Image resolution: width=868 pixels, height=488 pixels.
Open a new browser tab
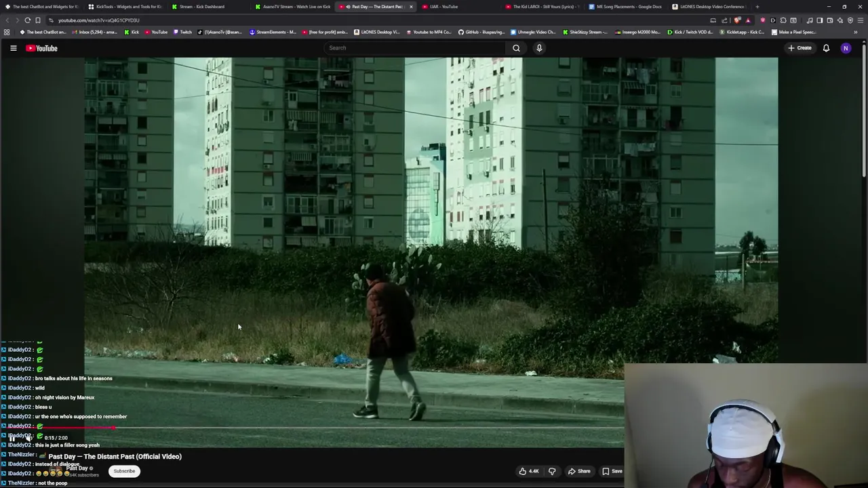pos(757,7)
